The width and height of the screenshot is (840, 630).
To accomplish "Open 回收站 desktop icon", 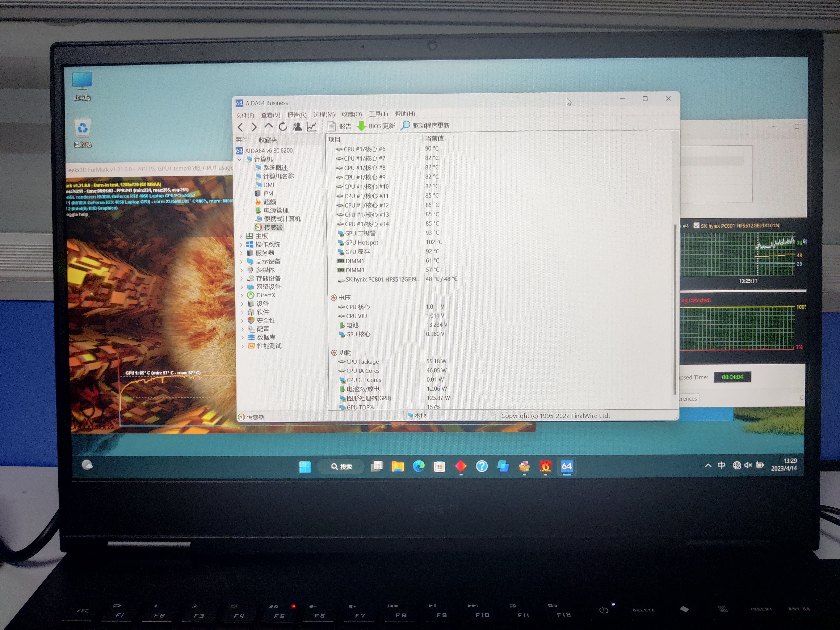I will (82, 133).
